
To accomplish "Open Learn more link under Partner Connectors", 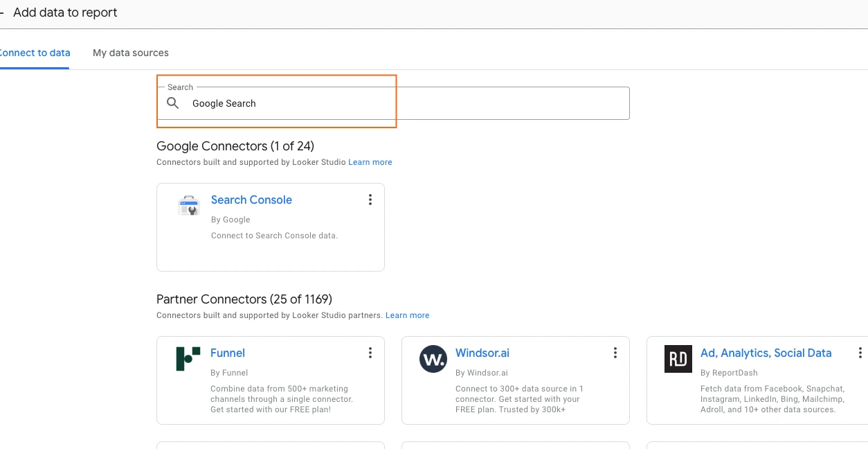I will click(408, 315).
